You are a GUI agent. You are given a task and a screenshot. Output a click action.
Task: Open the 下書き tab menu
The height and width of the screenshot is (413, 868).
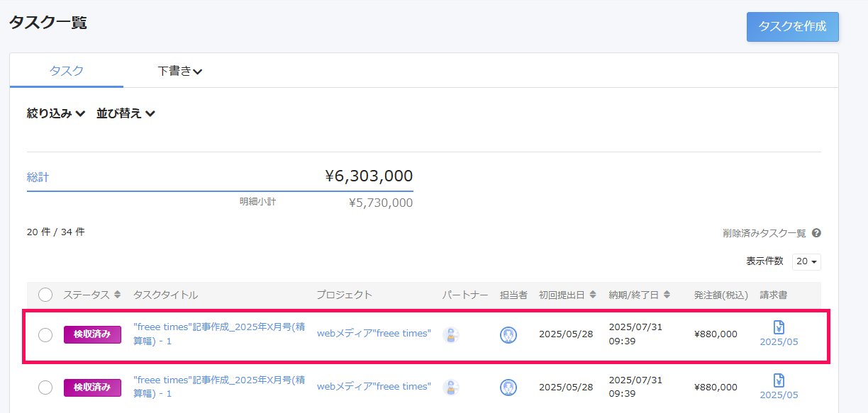coord(179,71)
